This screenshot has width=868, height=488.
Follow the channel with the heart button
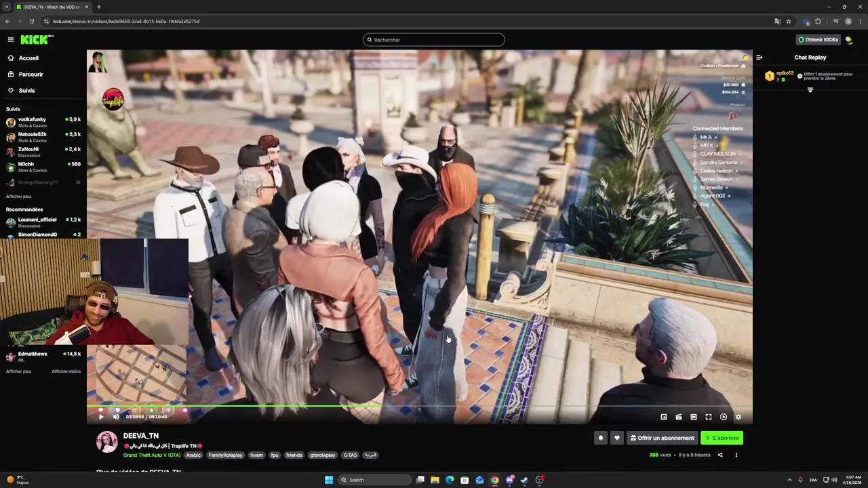click(x=616, y=438)
